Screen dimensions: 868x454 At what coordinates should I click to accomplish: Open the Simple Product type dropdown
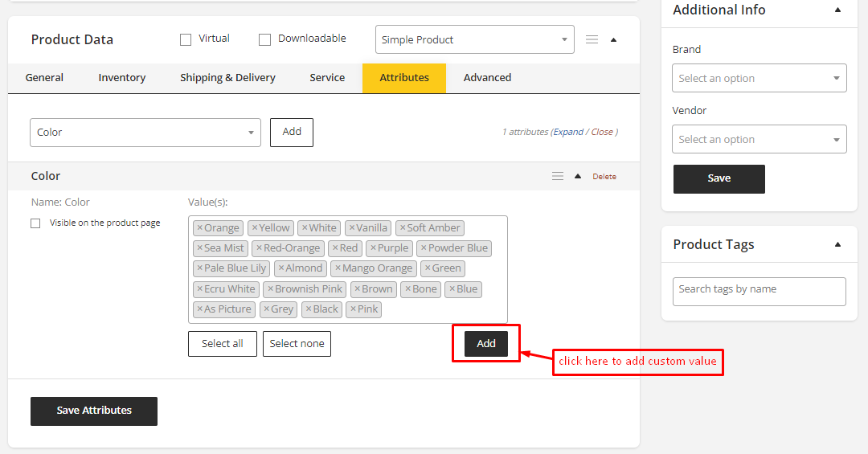point(474,39)
